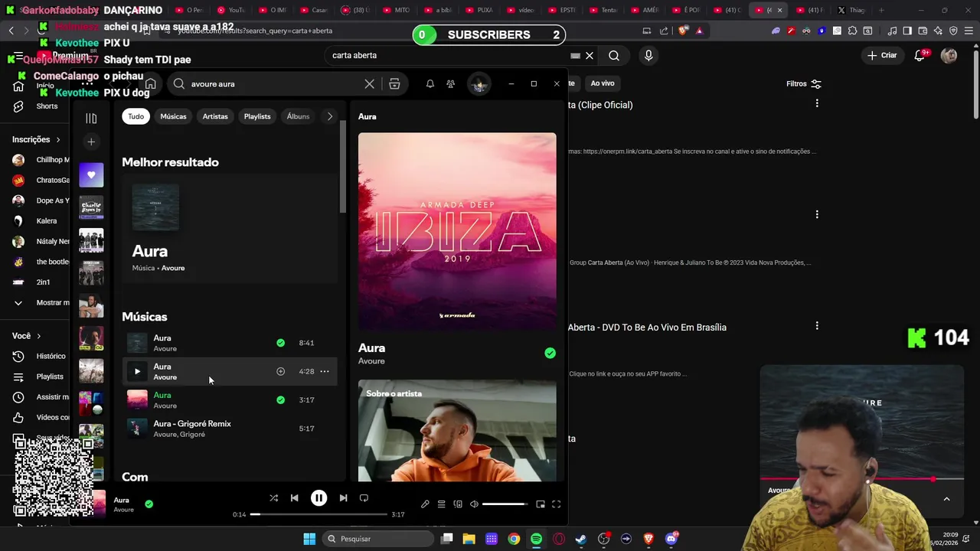This screenshot has width=980, height=551.
Task: Open Spotify miniplayer
Action: pyautogui.click(x=541, y=504)
